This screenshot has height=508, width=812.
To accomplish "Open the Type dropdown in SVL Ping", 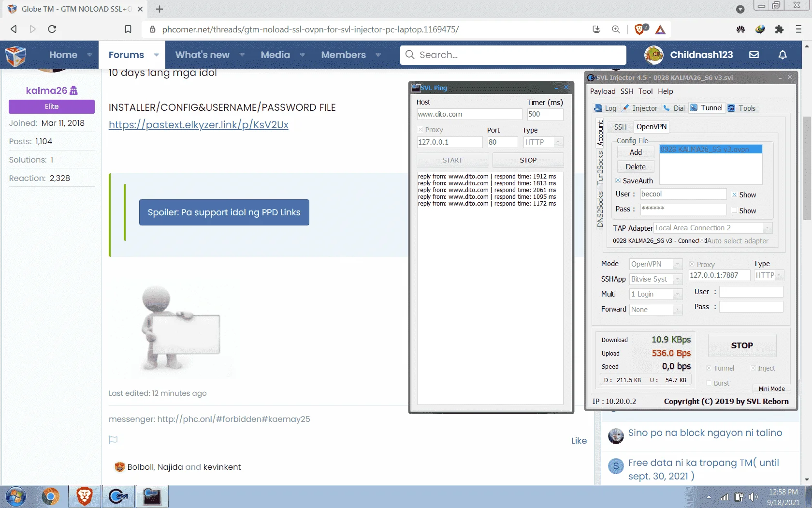I will [558, 142].
